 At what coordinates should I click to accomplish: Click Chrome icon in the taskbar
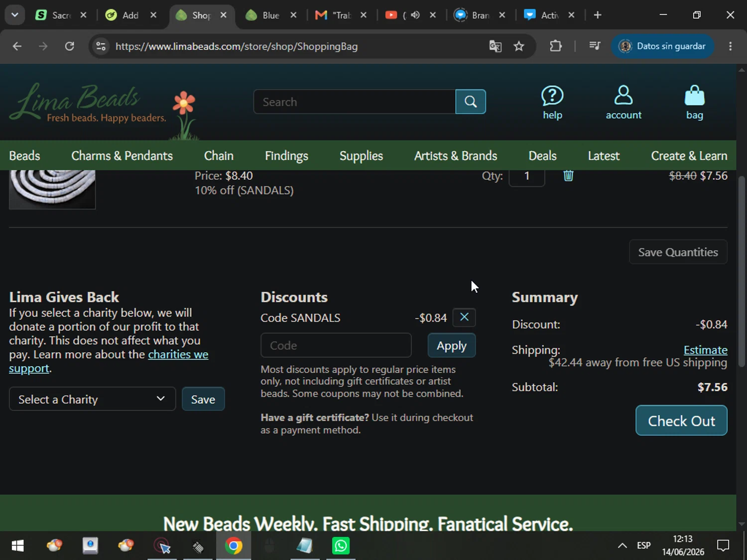(x=234, y=546)
